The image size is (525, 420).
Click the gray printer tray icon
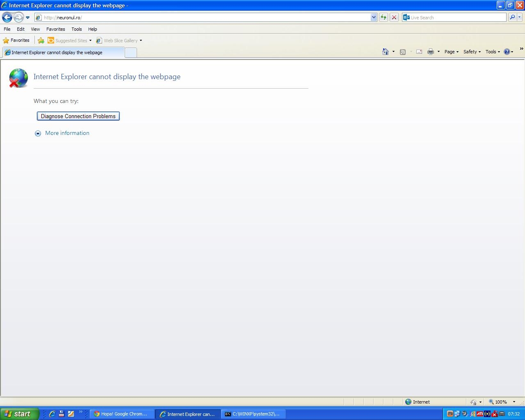click(x=502, y=414)
